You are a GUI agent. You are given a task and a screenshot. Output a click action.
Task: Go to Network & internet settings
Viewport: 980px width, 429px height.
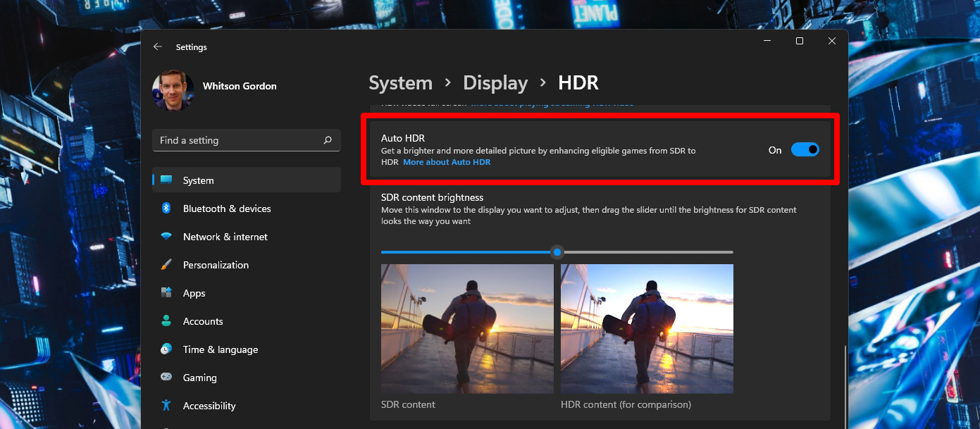(247, 237)
